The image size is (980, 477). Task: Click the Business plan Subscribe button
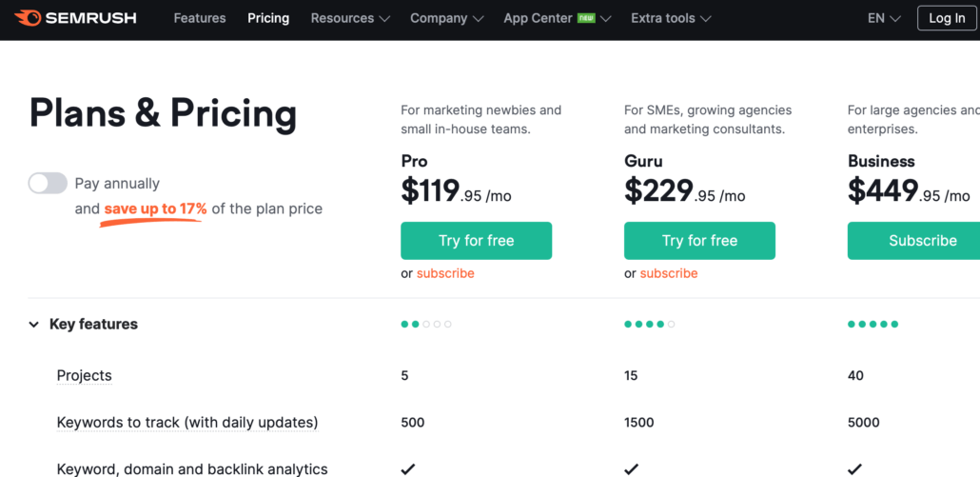pyautogui.click(x=913, y=241)
